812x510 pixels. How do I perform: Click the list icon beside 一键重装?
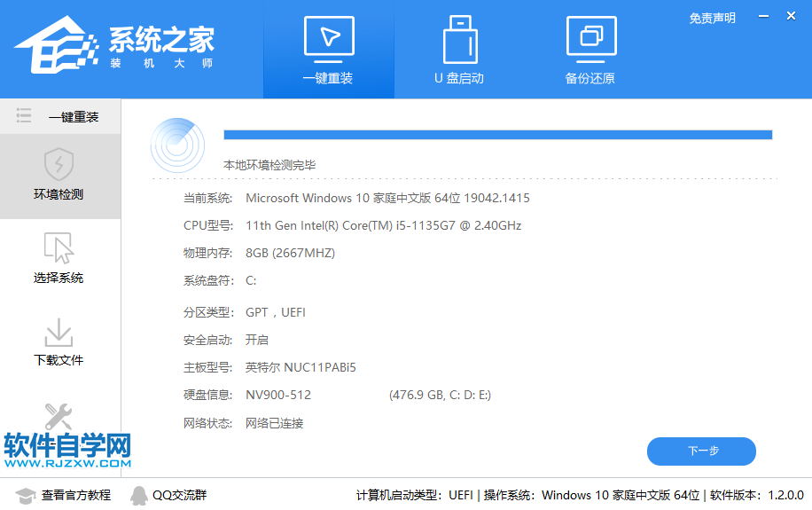(24, 115)
